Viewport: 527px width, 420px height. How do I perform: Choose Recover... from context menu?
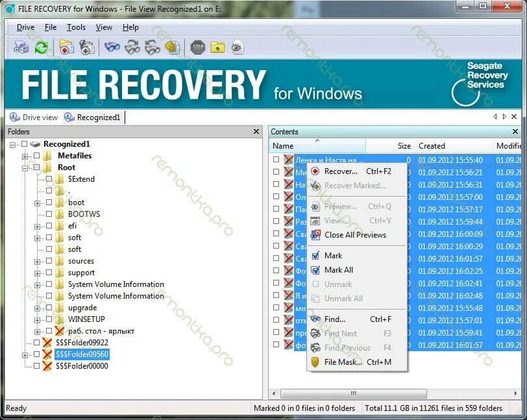tap(357, 171)
